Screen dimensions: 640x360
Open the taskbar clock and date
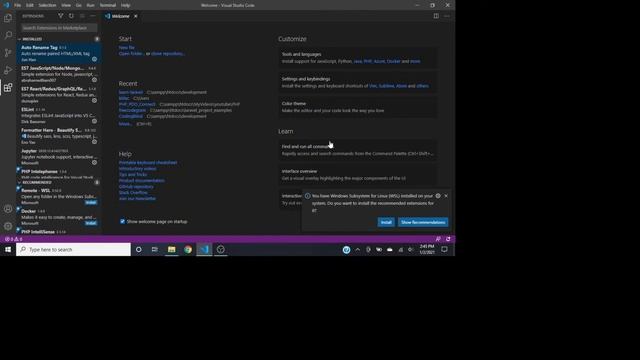(x=427, y=249)
